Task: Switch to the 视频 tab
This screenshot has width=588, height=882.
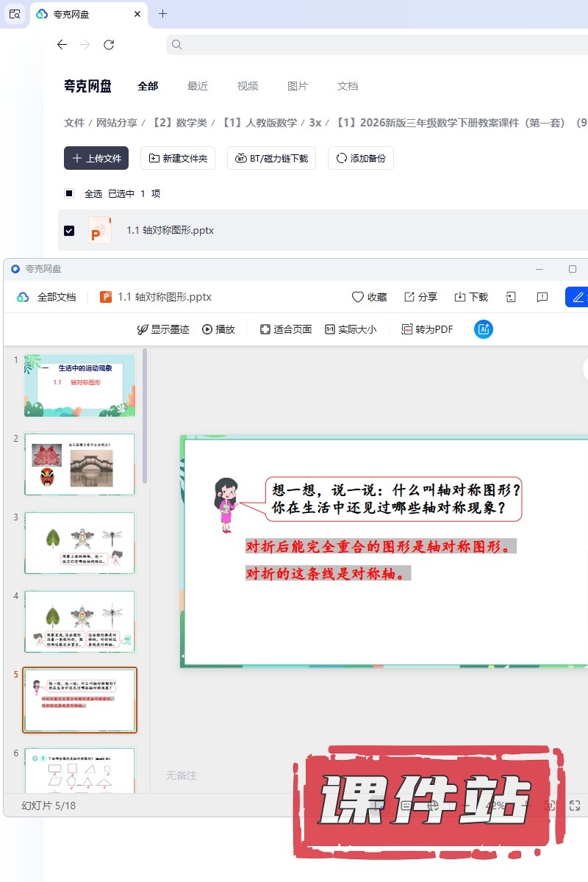Action: pyautogui.click(x=248, y=86)
